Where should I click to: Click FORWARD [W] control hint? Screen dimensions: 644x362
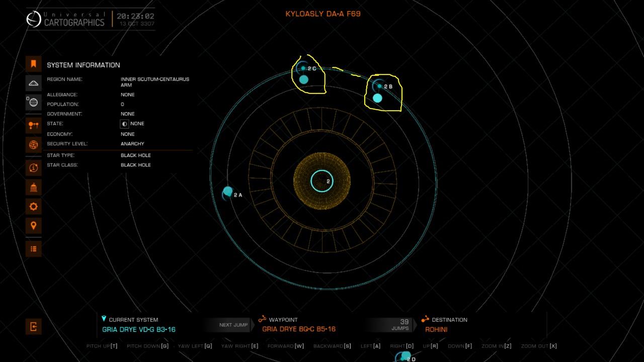click(x=286, y=346)
